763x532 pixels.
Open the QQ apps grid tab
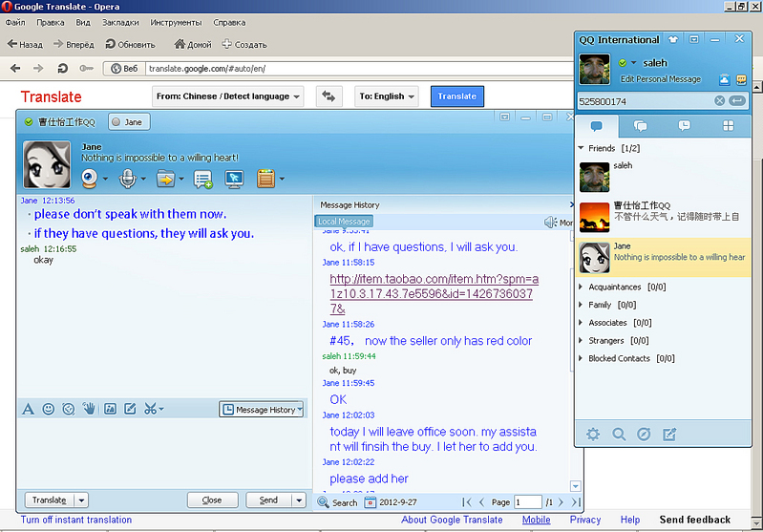click(728, 126)
